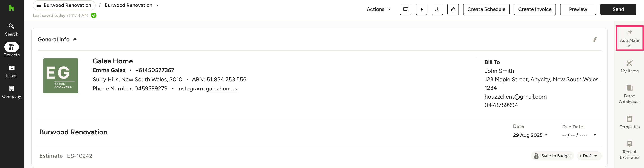Open My Items in the side panel
The width and height of the screenshot is (644, 168).
click(x=629, y=67)
